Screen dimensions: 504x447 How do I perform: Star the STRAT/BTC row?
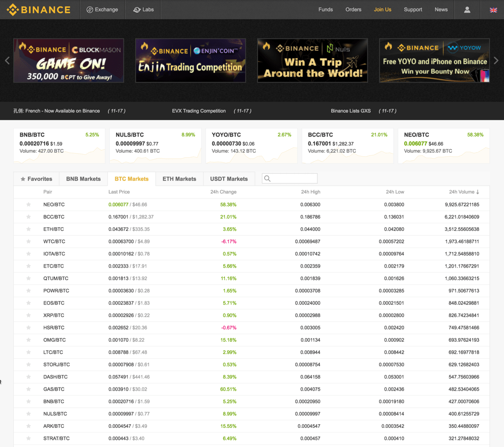pos(29,438)
